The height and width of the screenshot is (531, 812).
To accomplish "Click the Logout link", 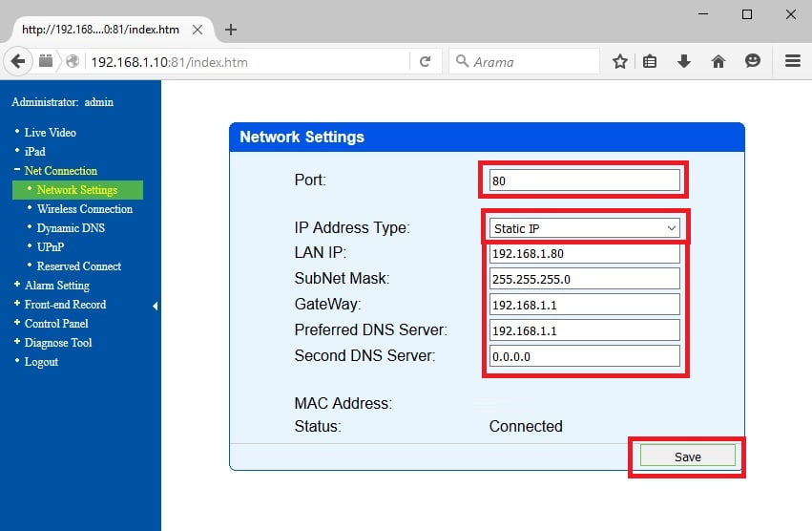I will pos(41,362).
